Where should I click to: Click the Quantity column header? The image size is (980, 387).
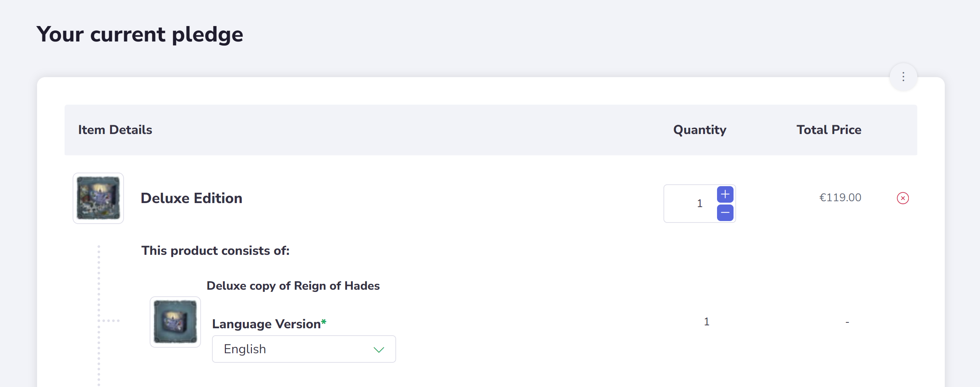click(x=700, y=130)
